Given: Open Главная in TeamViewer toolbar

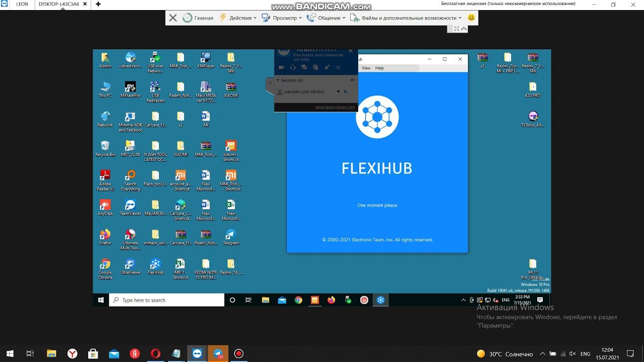Looking at the screenshot, I should (x=198, y=18).
